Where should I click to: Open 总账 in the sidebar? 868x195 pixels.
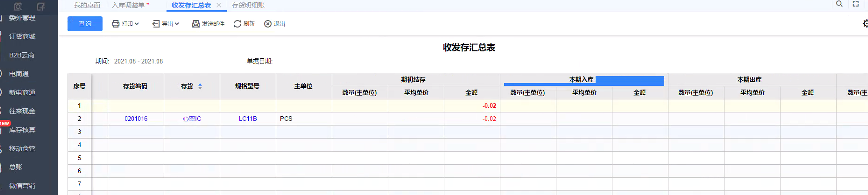pos(16,167)
